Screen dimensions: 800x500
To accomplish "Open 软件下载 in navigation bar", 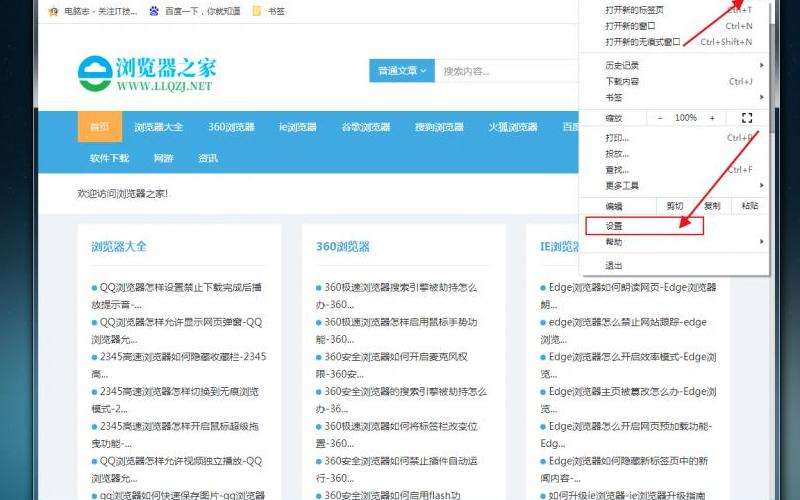I will (x=109, y=158).
